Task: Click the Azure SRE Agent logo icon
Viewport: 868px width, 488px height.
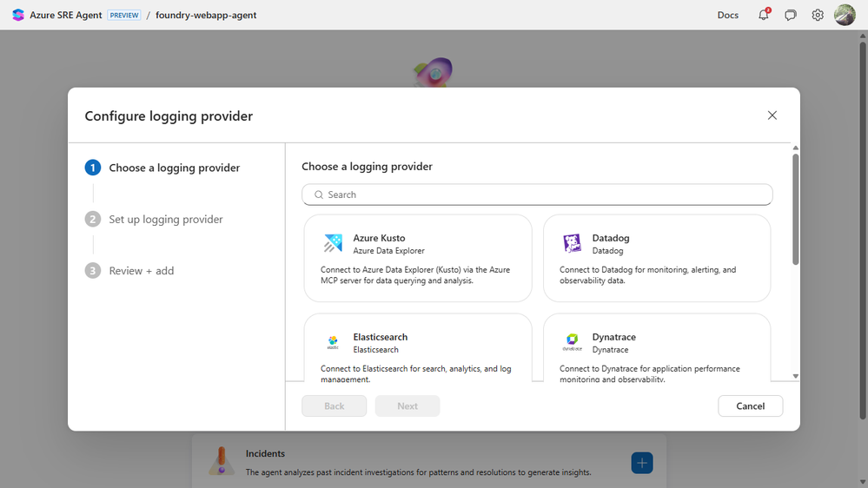Action: pos(18,15)
